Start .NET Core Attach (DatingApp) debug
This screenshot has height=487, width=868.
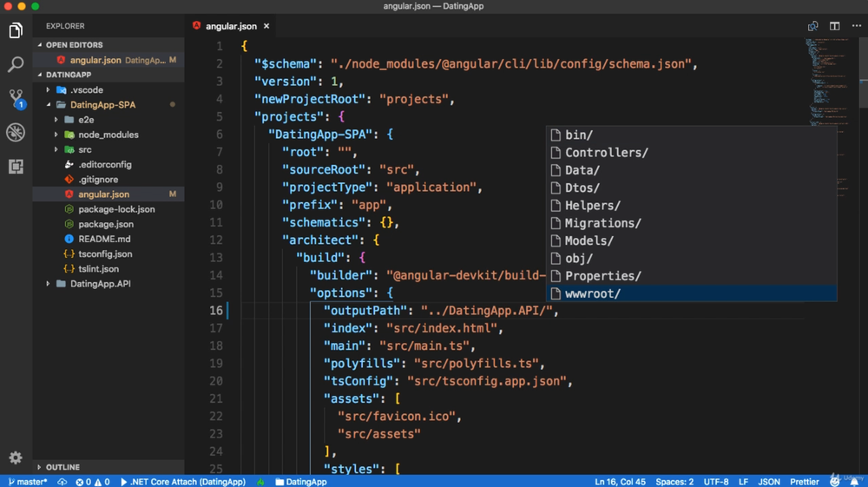(x=182, y=482)
